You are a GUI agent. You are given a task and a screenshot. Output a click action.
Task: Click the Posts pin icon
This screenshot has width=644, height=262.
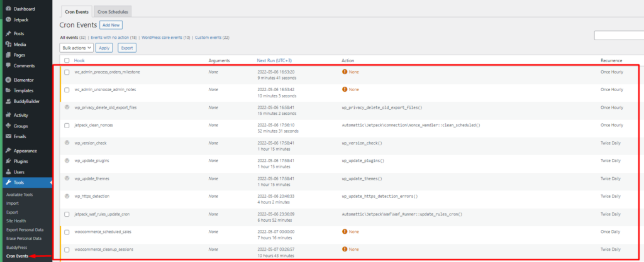point(8,34)
